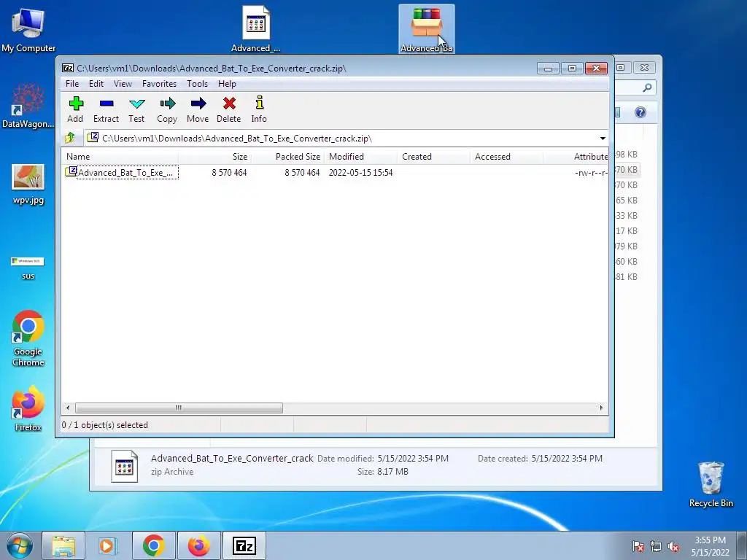Select the Advanced_Ba WinRAR desktop icon
Screen dimensions: 747x560
(x=426, y=28)
